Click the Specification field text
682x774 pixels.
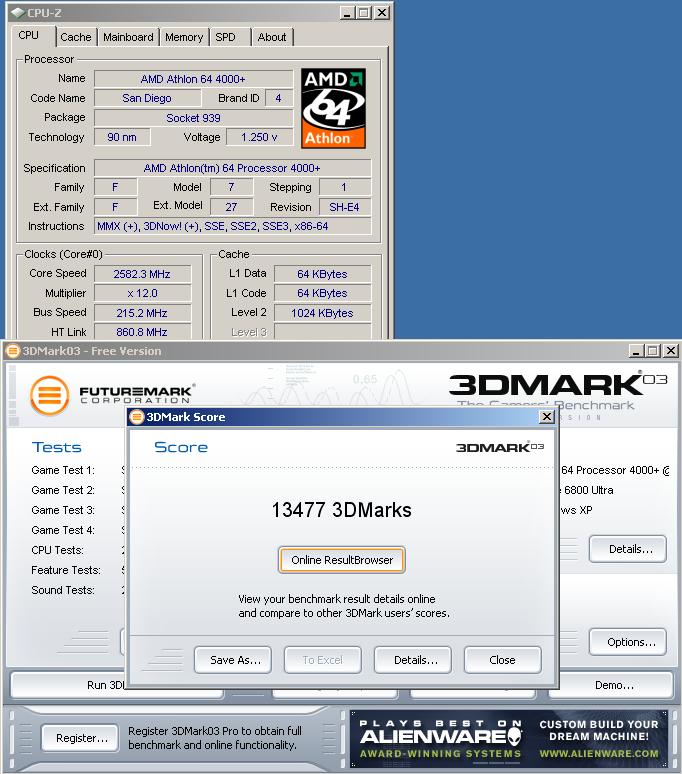coord(232,168)
